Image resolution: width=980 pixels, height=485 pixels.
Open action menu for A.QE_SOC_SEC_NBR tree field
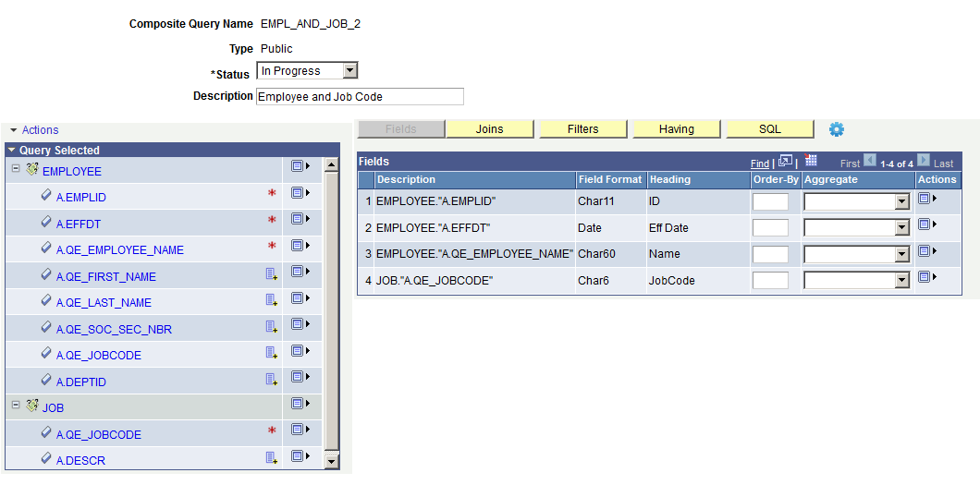[x=300, y=324]
